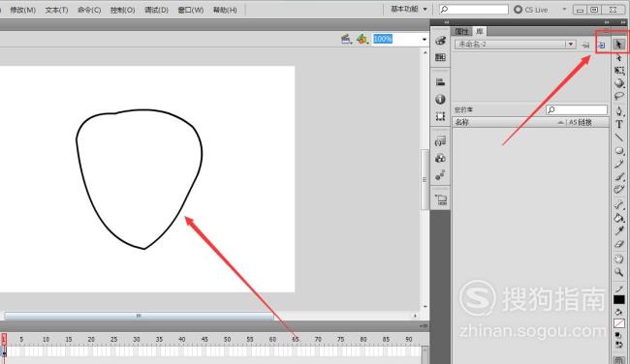Select the Selection arrow tool

(618, 45)
